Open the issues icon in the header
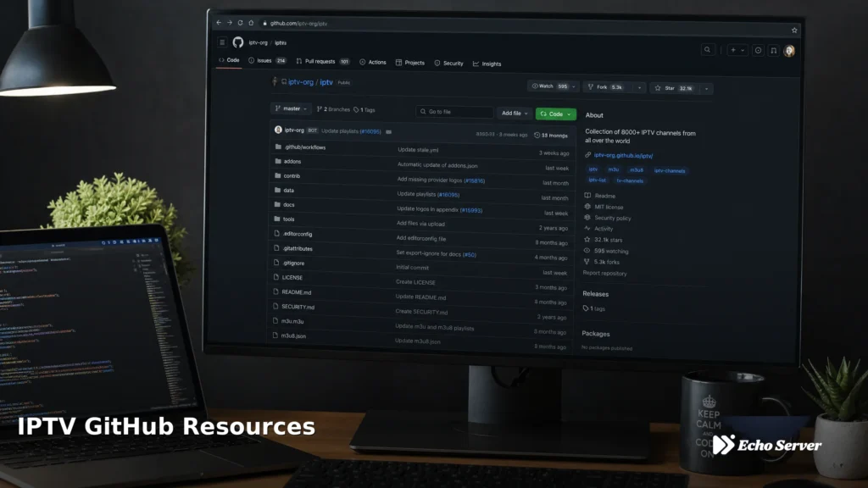The height and width of the screenshot is (488, 868). (758, 50)
